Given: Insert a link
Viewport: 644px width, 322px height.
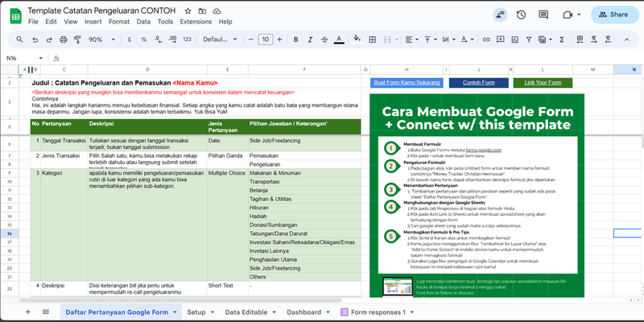Looking at the screenshot, I should pyautogui.click(x=486, y=39).
